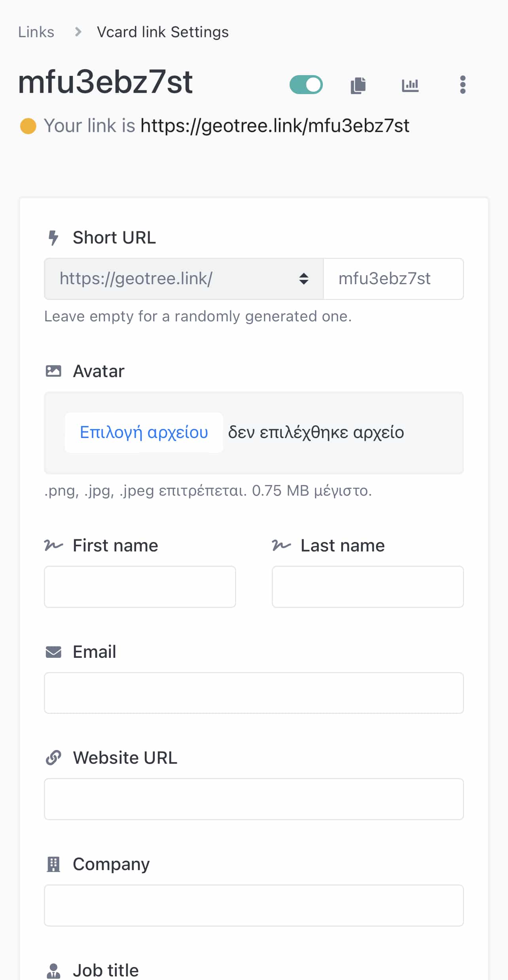Click the Website URL chain icon

coord(53,758)
